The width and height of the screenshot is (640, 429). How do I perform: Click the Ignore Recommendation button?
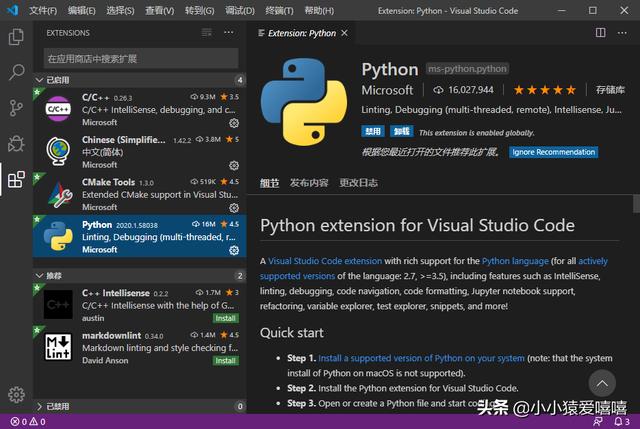[x=553, y=152]
